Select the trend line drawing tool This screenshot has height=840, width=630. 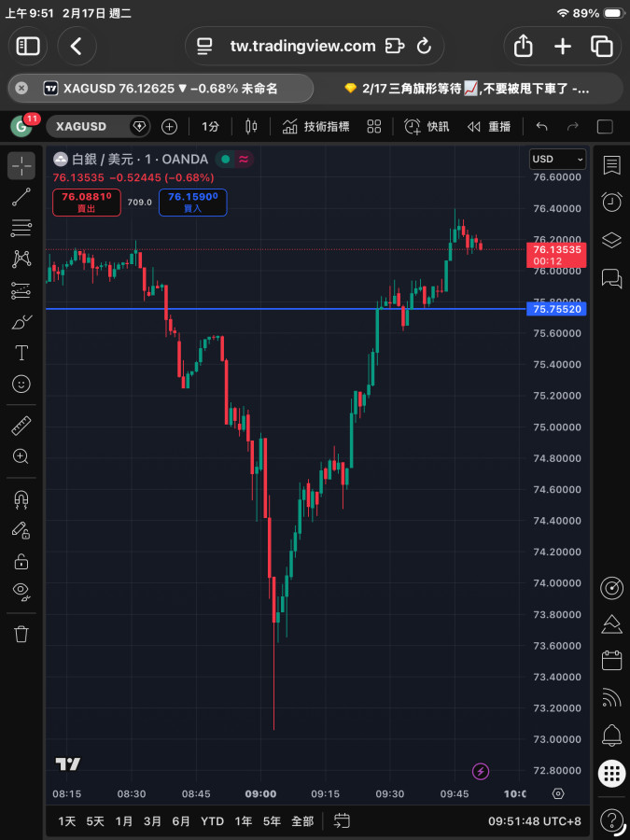pyautogui.click(x=21, y=197)
